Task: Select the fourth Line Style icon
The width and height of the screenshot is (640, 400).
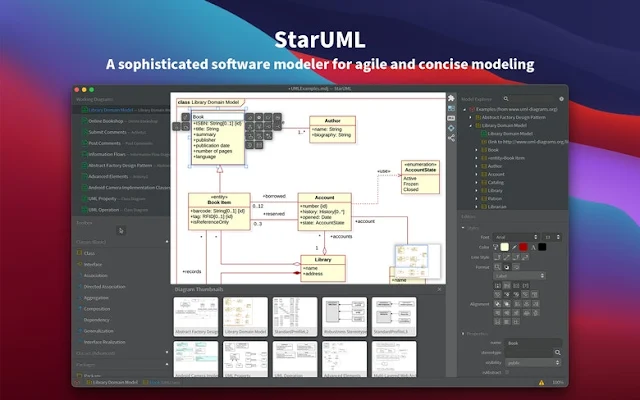Action: (x=525, y=257)
